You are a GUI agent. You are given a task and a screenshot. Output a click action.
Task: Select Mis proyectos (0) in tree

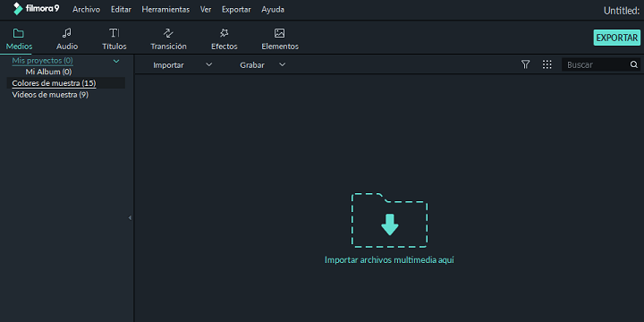[x=43, y=61]
